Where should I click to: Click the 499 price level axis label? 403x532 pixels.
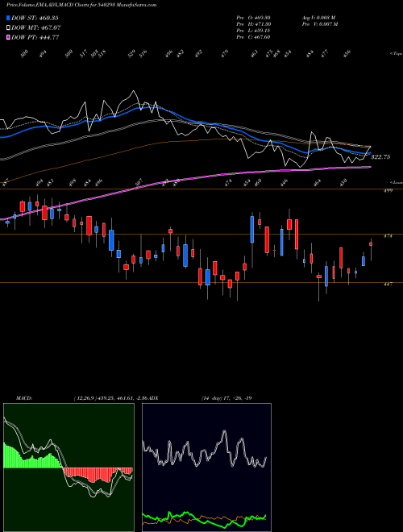coord(388,191)
